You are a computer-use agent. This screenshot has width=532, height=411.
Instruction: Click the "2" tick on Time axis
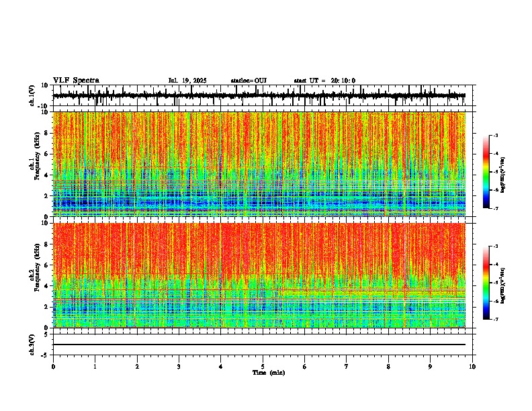[x=137, y=367]
